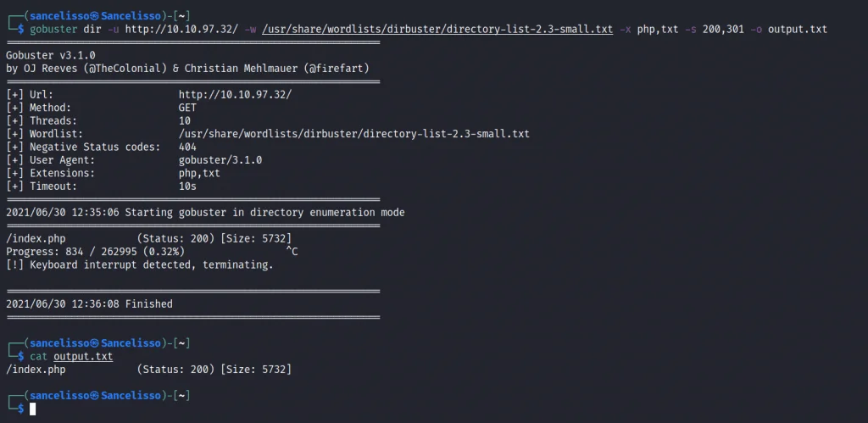Click the underlined wordlist path in the gobuster command
This screenshot has height=423, width=868.
click(437, 30)
